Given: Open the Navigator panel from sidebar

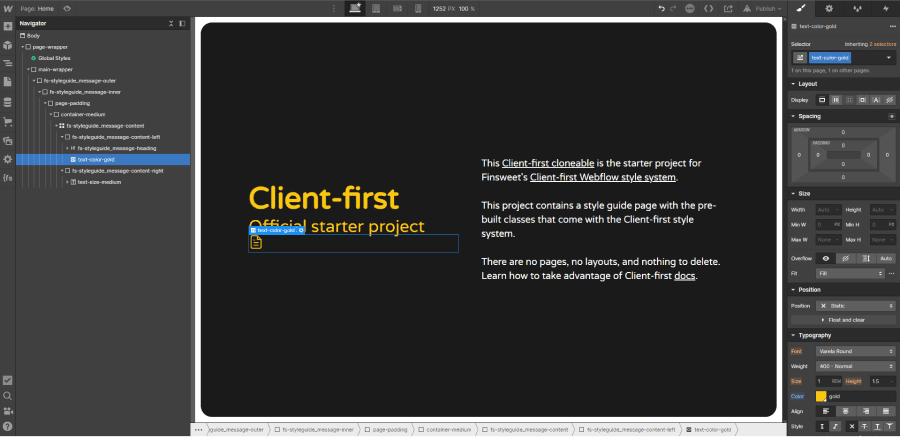Looking at the screenshot, I should (x=7, y=64).
